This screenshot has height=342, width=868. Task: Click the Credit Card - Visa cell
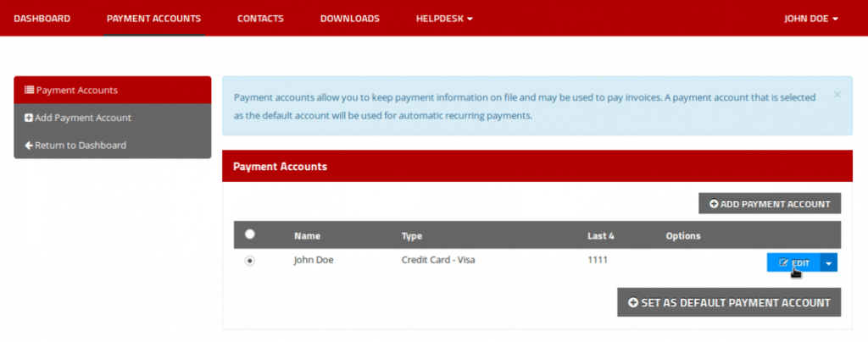pos(438,259)
